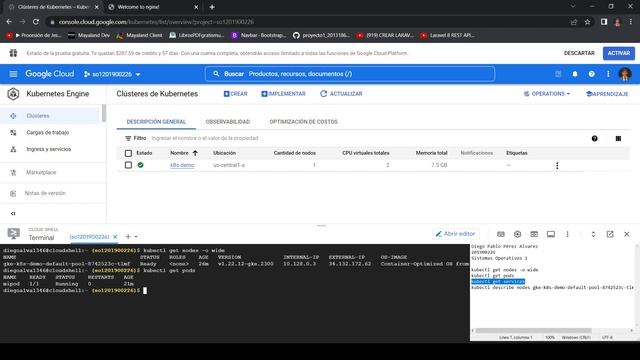Click Abrir editor in Cloud Shell
This screenshot has height=360, width=640.
(x=456, y=234)
